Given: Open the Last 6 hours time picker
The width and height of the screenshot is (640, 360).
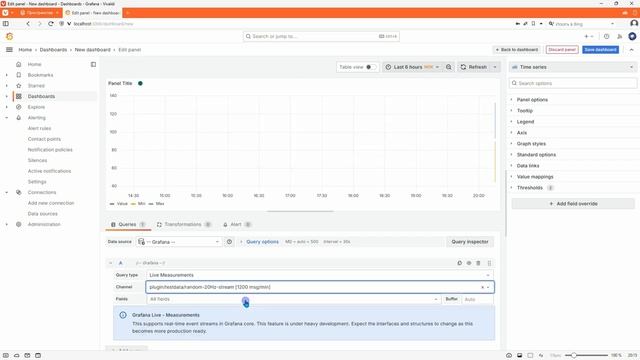Looking at the screenshot, I should 412,67.
